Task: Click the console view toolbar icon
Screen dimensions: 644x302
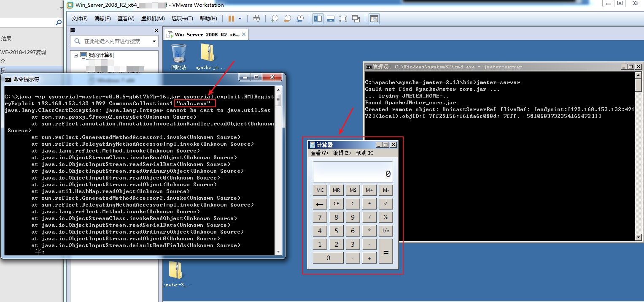Action: click(374, 19)
